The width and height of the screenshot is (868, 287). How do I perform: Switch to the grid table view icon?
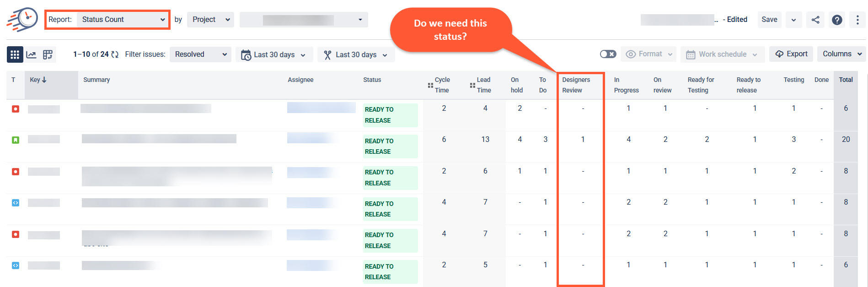(15, 54)
